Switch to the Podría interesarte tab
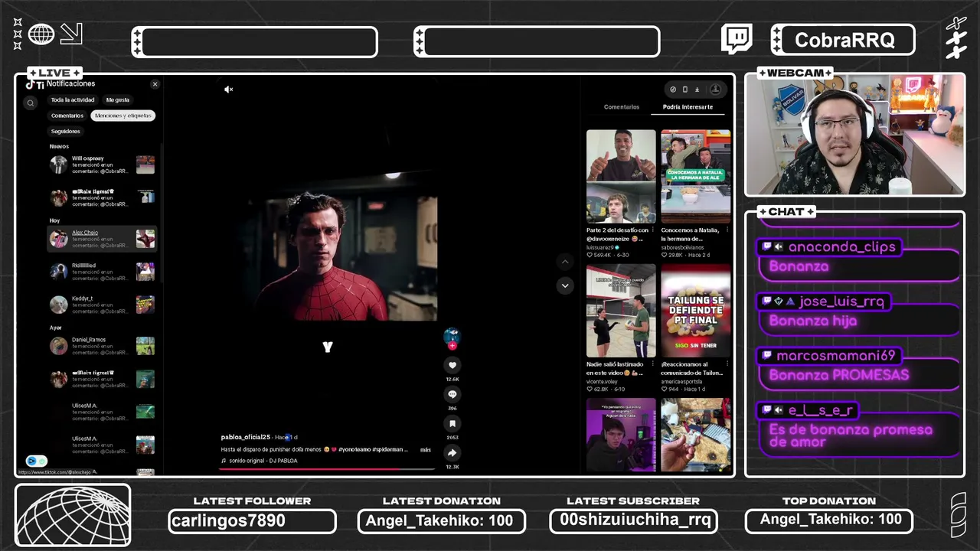Image resolution: width=980 pixels, height=551 pixels. coord(688,107)
